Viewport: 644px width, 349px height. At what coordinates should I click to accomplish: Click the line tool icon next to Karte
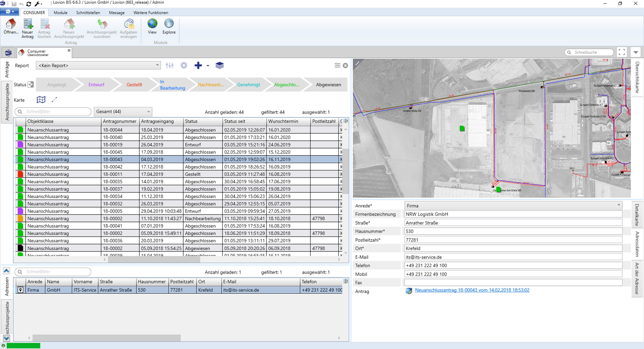(x=54, y=100)
